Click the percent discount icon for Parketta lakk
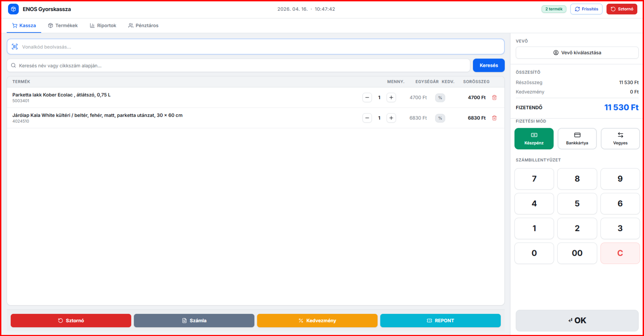This screenshot has width=644, height=336. point(440,98)
